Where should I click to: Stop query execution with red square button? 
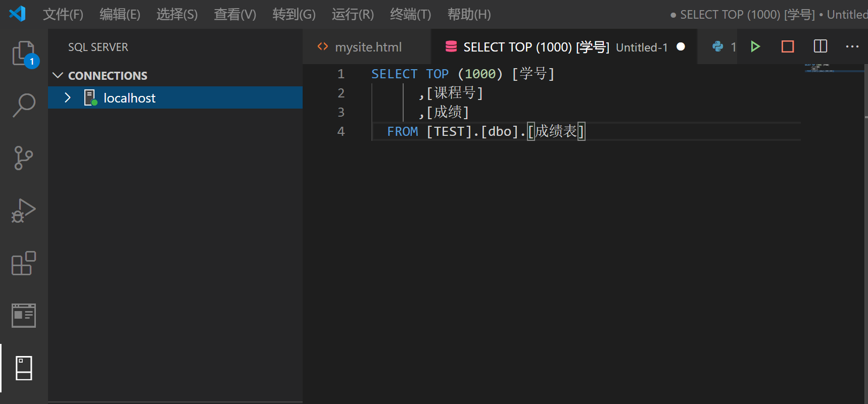pos(788,46)
